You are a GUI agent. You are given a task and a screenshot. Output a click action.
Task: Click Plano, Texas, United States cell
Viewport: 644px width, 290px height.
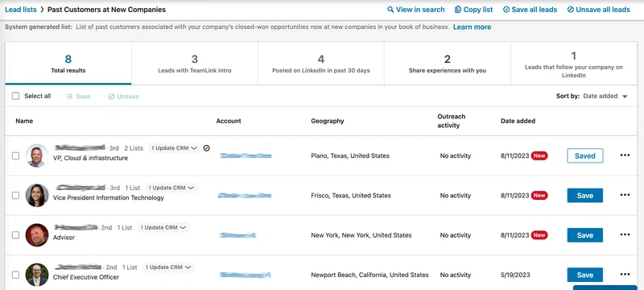pyautogui.click(x=350, y=156)
